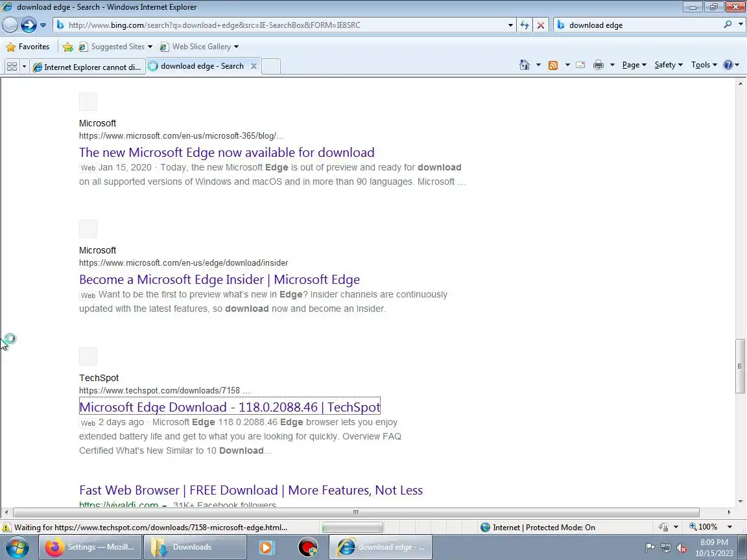Click the red-black circular taskbar app icon
Screen dimensions: 747x560
click(308, 547)
